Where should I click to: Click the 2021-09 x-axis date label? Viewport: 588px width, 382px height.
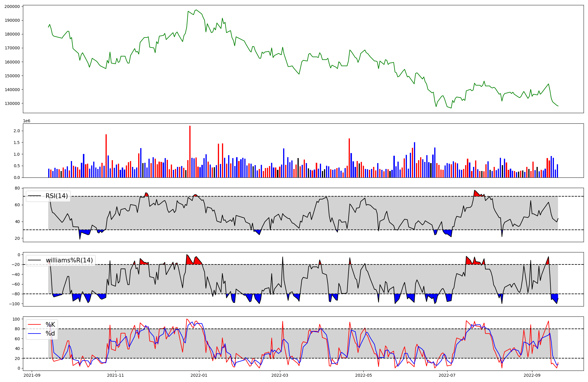click(x=32, y=375)
